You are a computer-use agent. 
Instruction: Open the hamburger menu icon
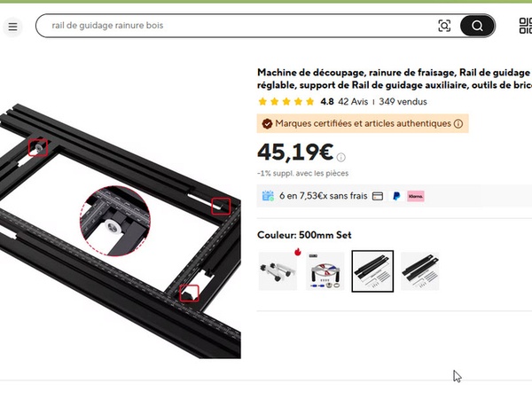[13, 27]
